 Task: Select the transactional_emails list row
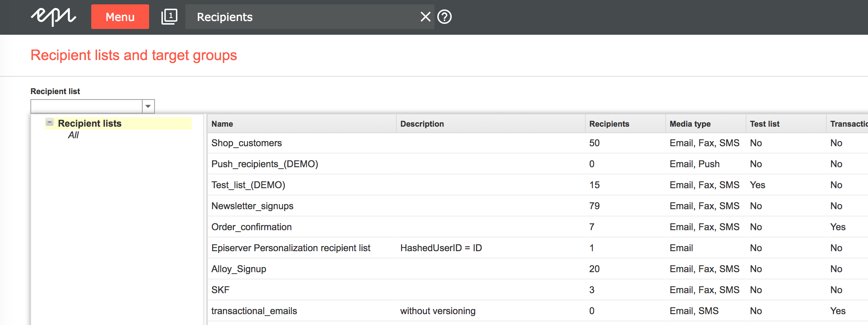pos(254,311)
